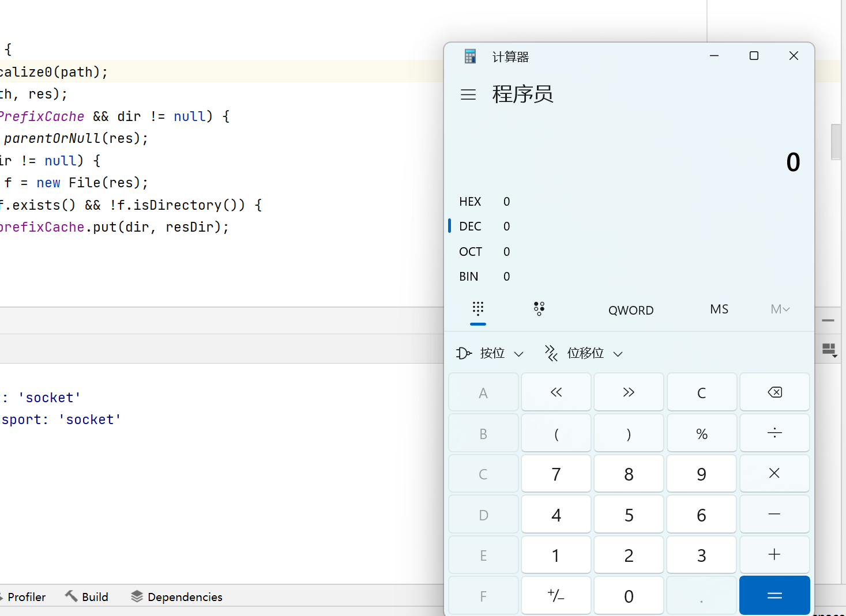
Task: Expand the 位移位 bit shift dropdown
Action: (584, 353)
